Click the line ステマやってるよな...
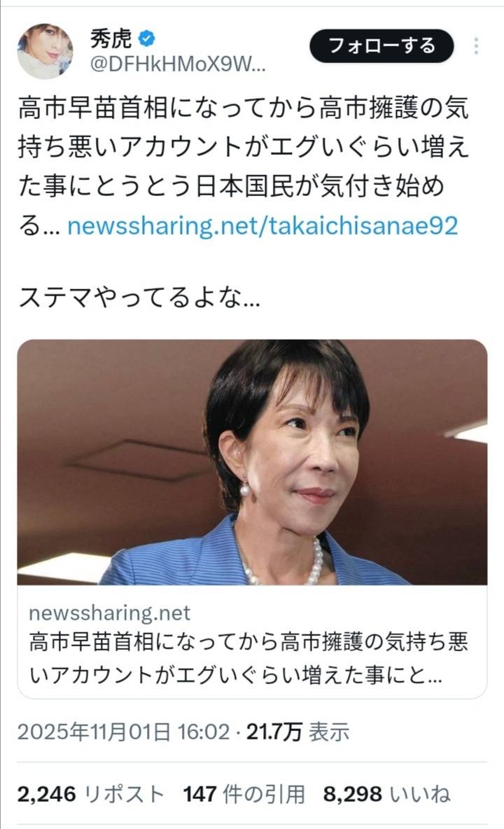The height and width of the screenshot is (829, 504). point(139,298)
